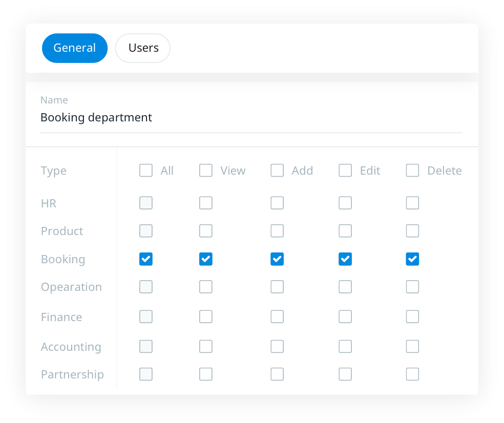
Task: Enable Edit permission for HR
Action: click(x=345, y=203)
